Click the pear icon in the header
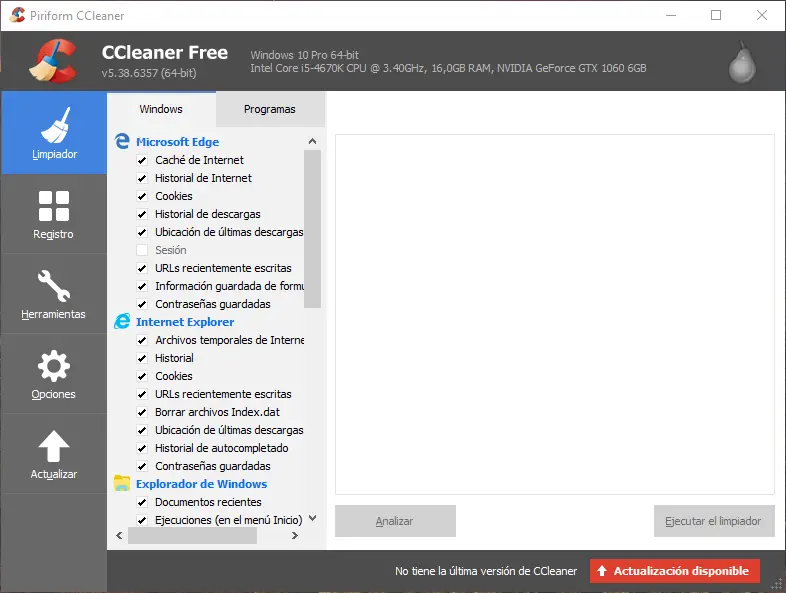The width and height of the screenshot is (786, 593). 742,63
